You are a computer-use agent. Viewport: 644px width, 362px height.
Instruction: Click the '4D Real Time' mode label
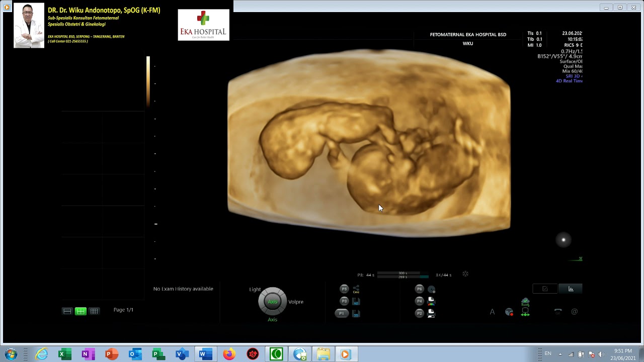[569, 81]
